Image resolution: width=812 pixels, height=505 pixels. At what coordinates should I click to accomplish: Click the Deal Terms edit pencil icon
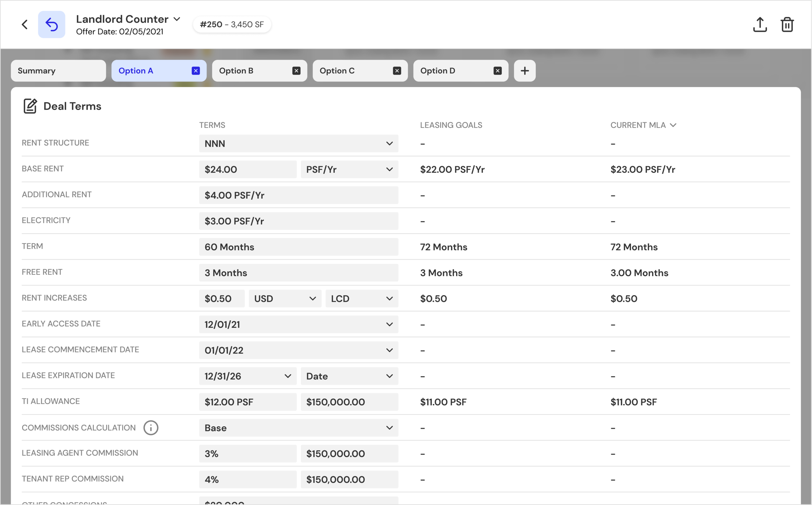[30, 106]
